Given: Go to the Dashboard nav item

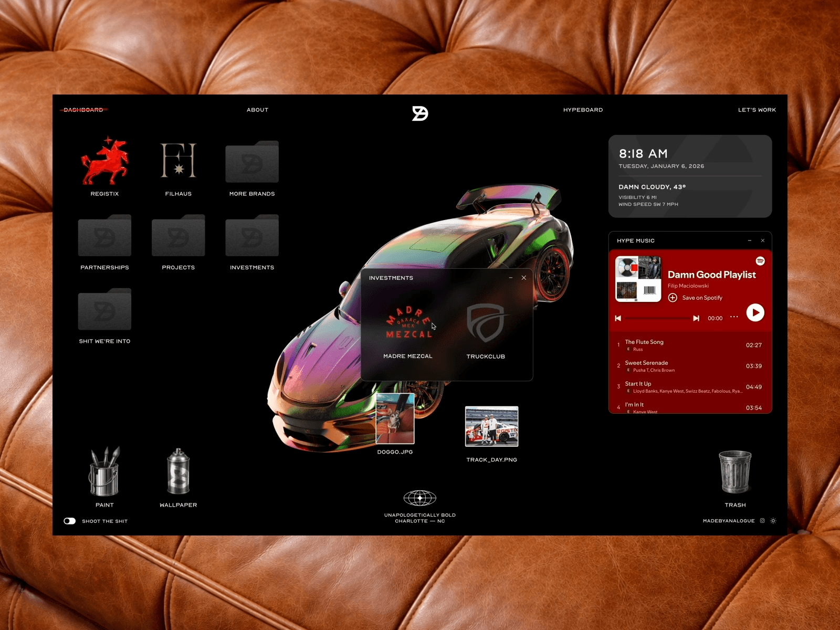Looking at the screenshot, I should [x=83, y=110].
